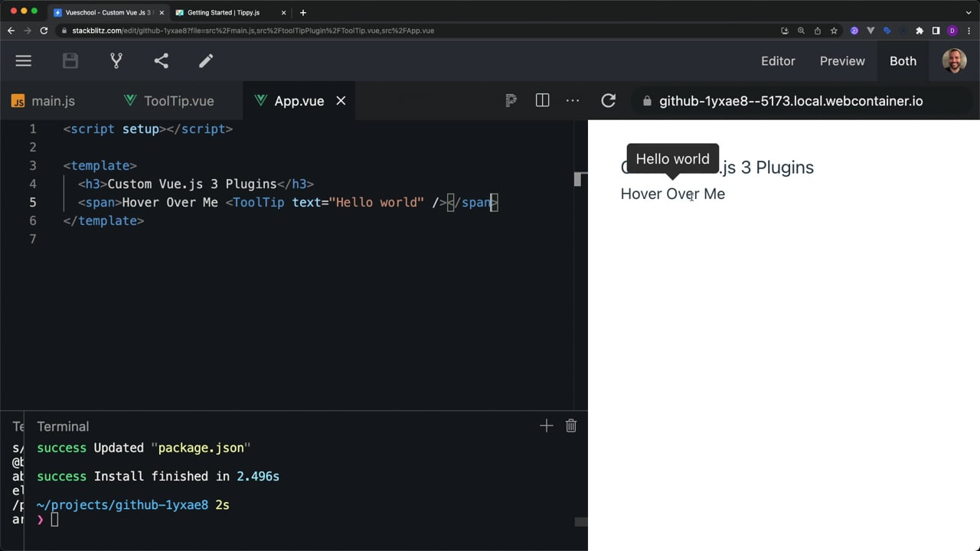This screenshot has width=980, height=551.
Task: Delete the terminal with trash icon
Action: coord(571,425)
